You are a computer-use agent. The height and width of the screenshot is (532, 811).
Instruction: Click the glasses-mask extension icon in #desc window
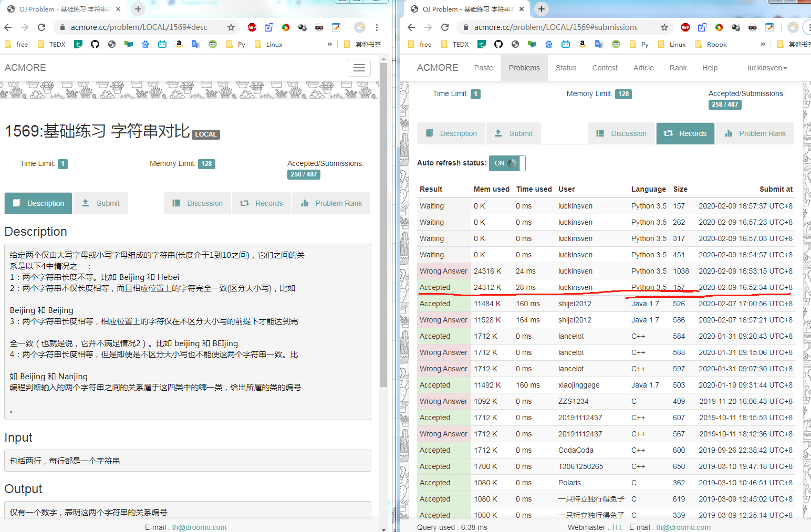tap(319, 27)
